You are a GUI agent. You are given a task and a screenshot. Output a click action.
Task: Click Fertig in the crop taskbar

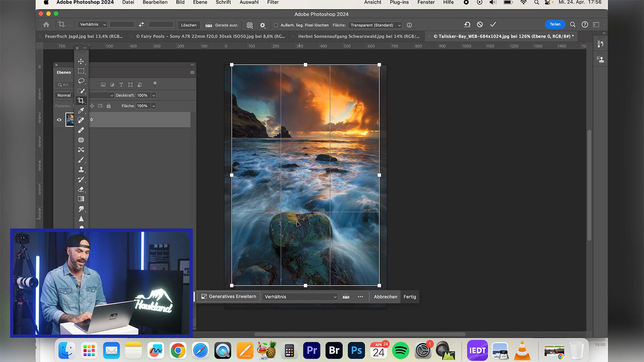(x=410, y=297)
